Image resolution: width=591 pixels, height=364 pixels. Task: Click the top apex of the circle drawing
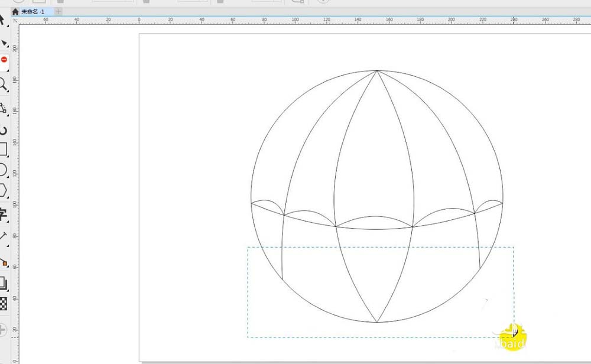click(x=377, y=71)
